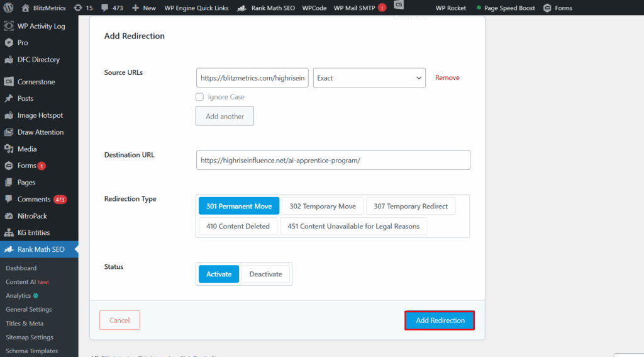Click the Destination URL input field
This screenshot has height=357, width=644.
pyautogui.click(x=333, y=160)
